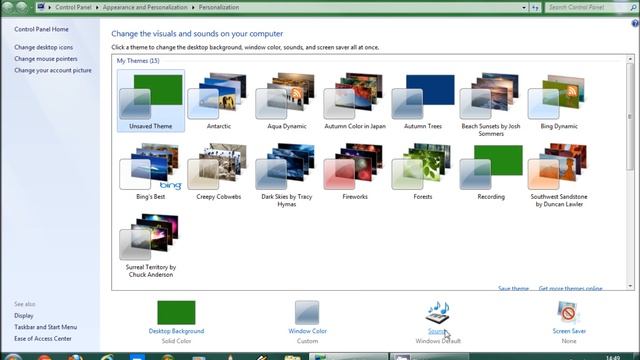Open Taskbar and Start Menu link
Image resolution: width=640 pixels, height=360 pixels.
tap(46, 327)
